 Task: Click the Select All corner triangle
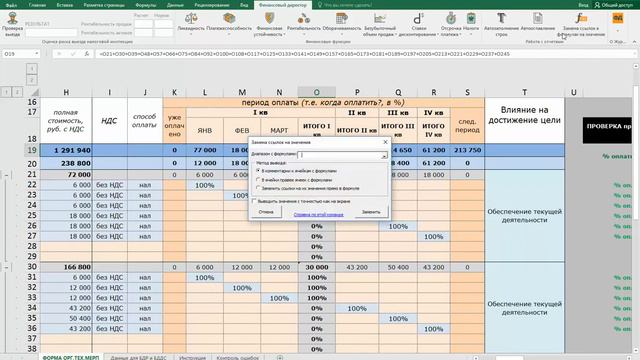tap(35, 93)
